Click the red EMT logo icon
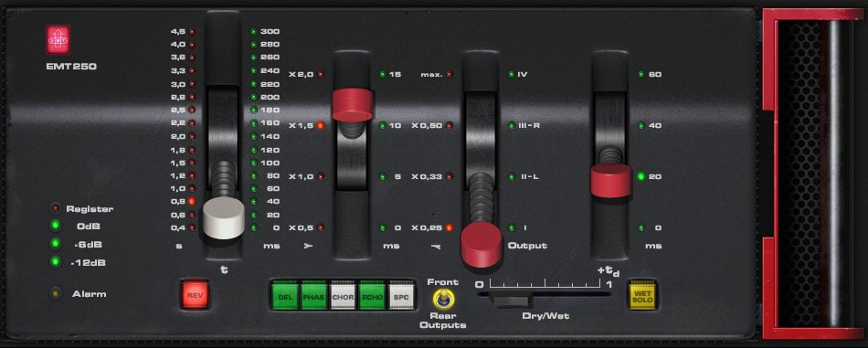 pyautogui.click(x=58, y=40)
